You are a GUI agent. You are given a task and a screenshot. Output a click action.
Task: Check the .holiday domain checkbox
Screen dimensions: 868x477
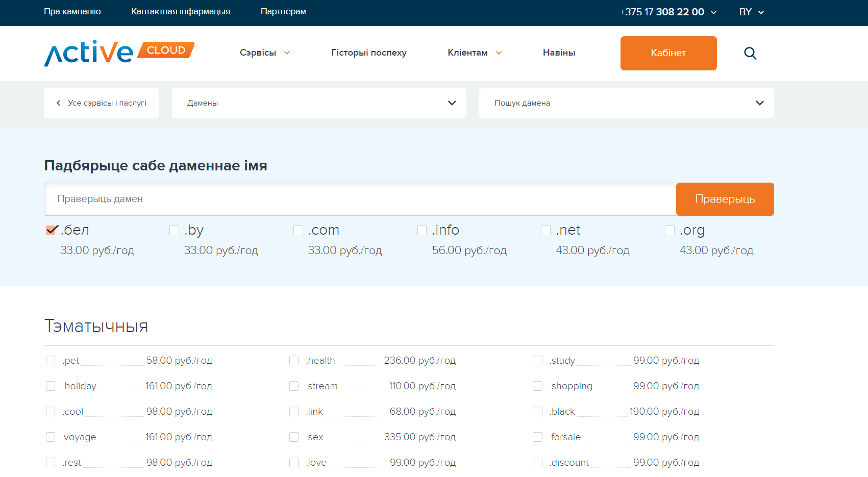[51, 386]
